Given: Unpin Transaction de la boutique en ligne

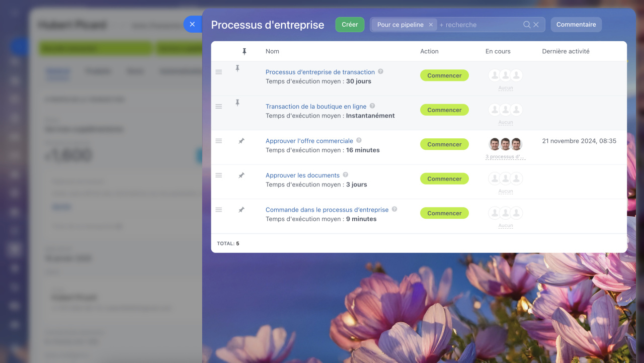Looking at the screenshot, I should 237,103.
